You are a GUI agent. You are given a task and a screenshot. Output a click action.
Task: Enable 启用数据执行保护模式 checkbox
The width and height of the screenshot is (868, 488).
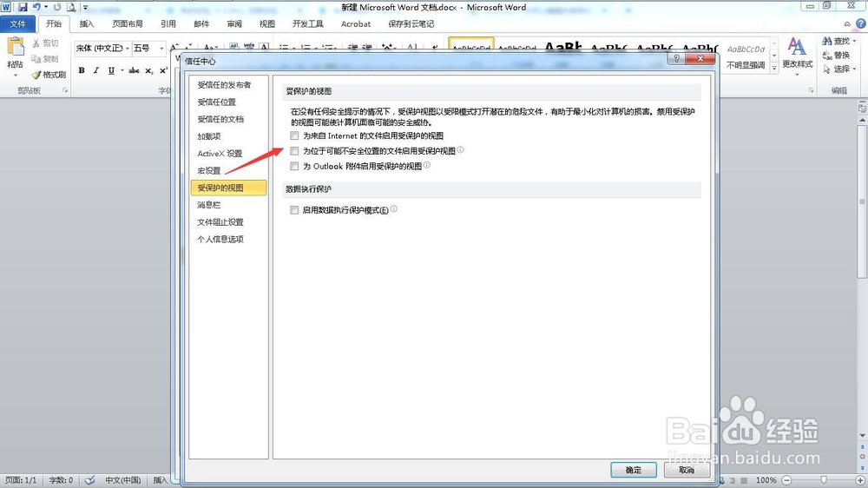294,210
